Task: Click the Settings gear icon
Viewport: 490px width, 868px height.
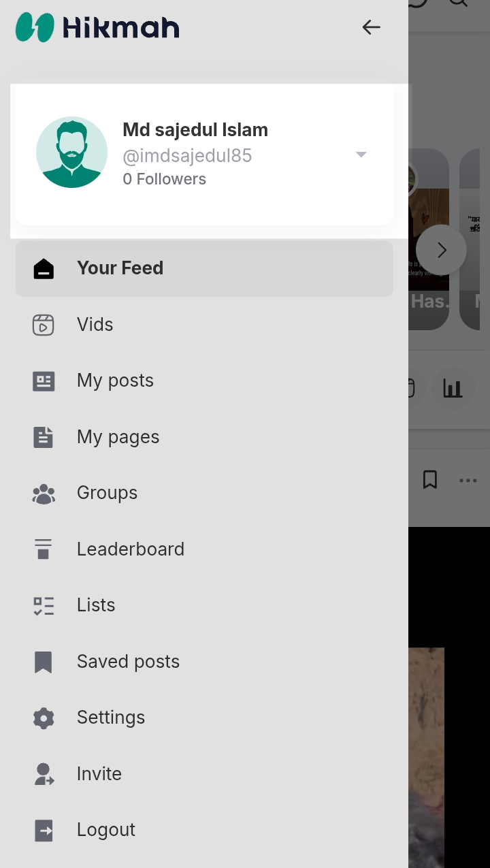Action: [x=44, y=718]
